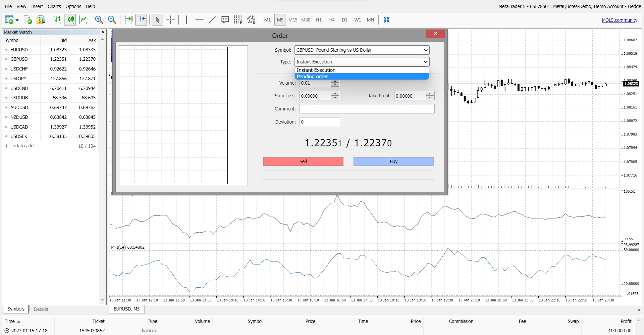This screenshot has height=335, width=644.
Task: Switch timeframe to MN
Action: 370,20
